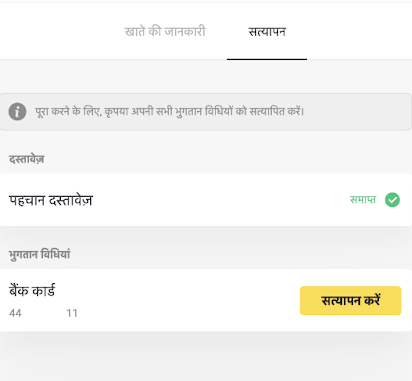Image resolution: width=412 pixels, height=381 pixels.
Task: Click the green समाप्त status label
Action: pos(363,200)
